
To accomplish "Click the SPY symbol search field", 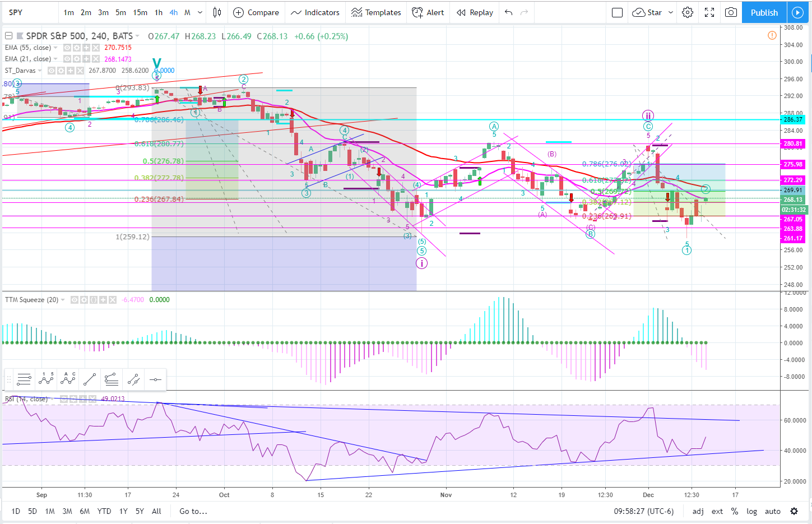I will point(30,12).
